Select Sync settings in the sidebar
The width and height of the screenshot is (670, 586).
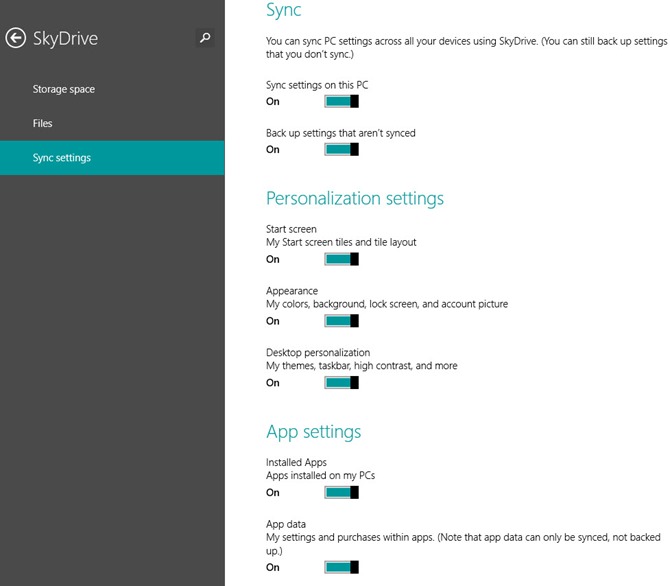[x=112, y=158]
